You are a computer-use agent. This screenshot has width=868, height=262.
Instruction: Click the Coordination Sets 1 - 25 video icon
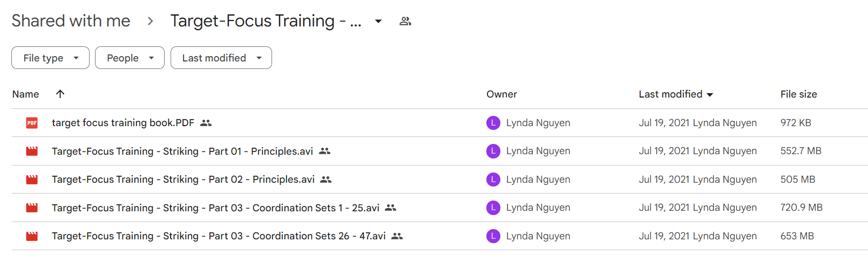(32, 208)
